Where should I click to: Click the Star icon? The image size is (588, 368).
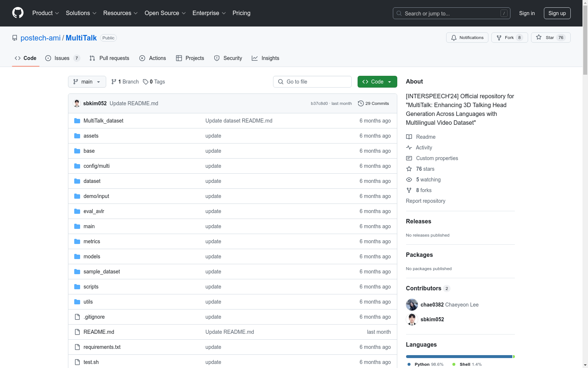(539, 37)
